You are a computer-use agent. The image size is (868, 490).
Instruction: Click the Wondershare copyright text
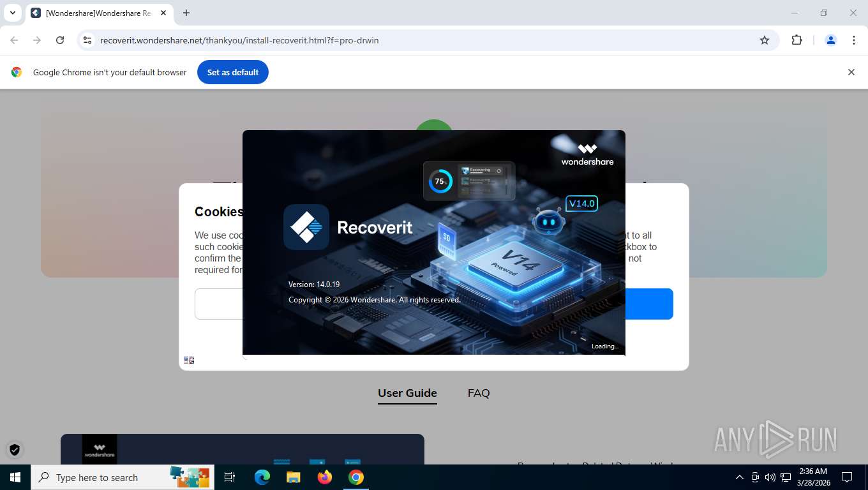[x=375, y=300]
